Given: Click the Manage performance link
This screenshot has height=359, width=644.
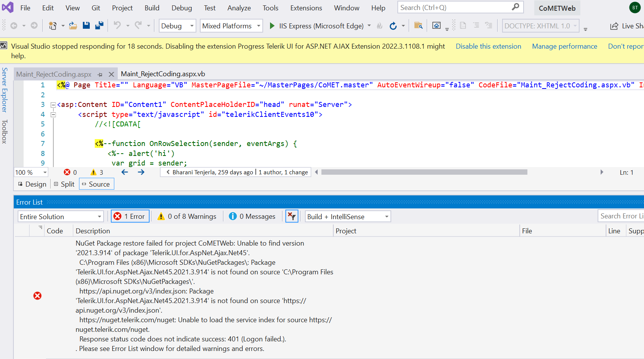Looking at the screenshot, I should pyautogui.click(x=564, y=46).
